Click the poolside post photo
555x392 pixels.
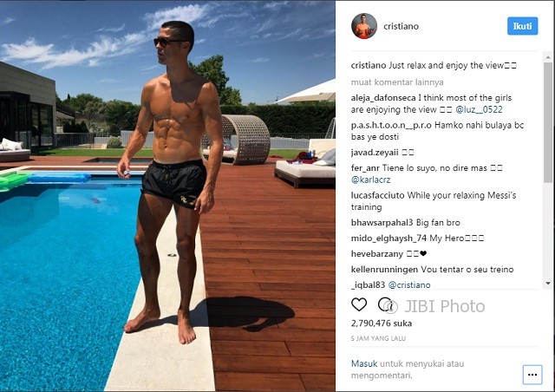pos(167,196)
